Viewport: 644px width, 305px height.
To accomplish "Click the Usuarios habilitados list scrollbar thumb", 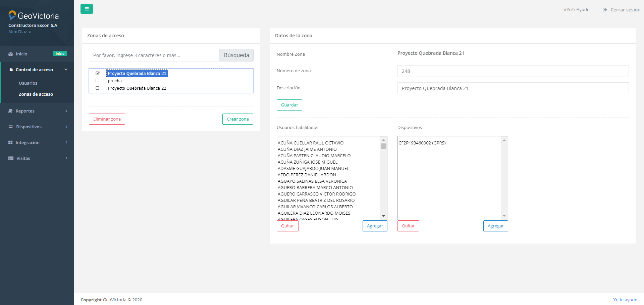I will [x=383, y=146].
